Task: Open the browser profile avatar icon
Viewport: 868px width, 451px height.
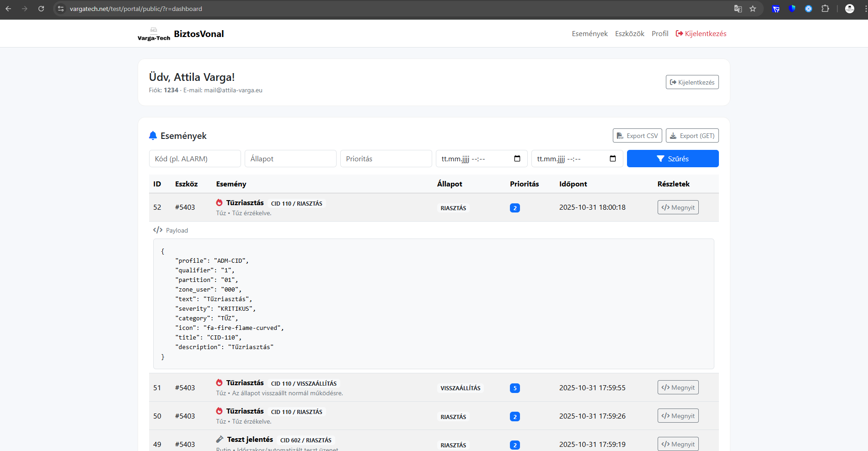Action: pos(849,9)
